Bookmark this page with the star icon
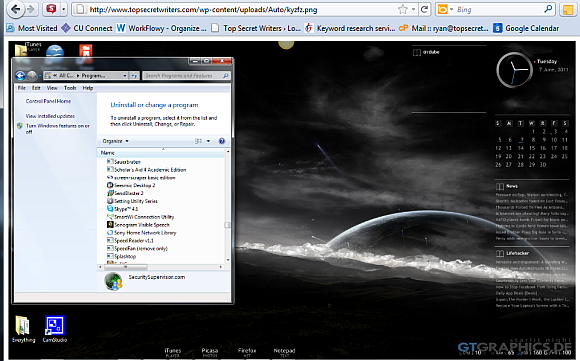This screenshot has height=361, width=580. pos(402,10)
